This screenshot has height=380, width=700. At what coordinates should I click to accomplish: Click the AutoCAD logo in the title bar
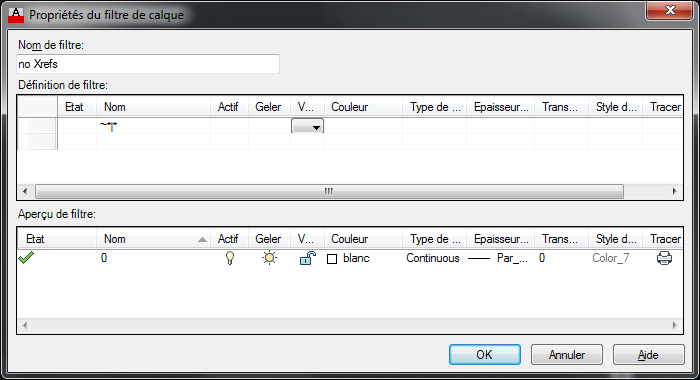point(16,15)
